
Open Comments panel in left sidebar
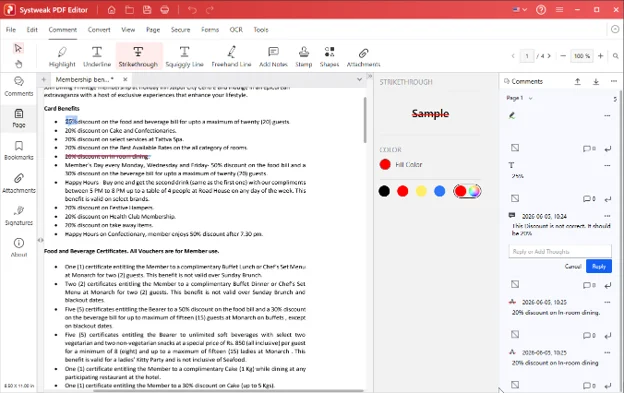[19, 86]
